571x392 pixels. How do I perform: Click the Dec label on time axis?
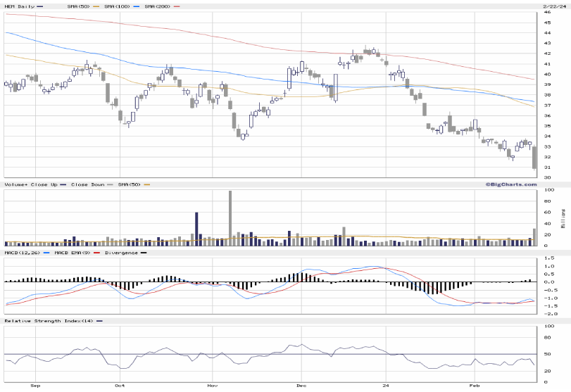tap(301, 386)
